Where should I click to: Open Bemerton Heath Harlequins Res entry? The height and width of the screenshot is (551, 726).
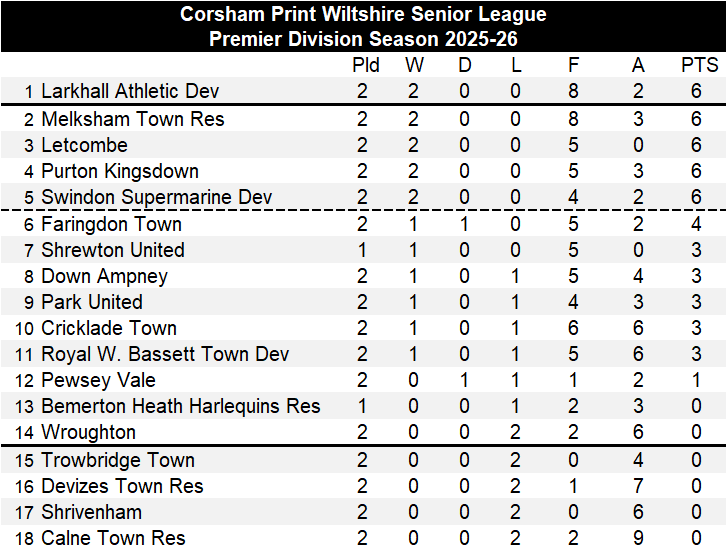(x=180, y=406)
